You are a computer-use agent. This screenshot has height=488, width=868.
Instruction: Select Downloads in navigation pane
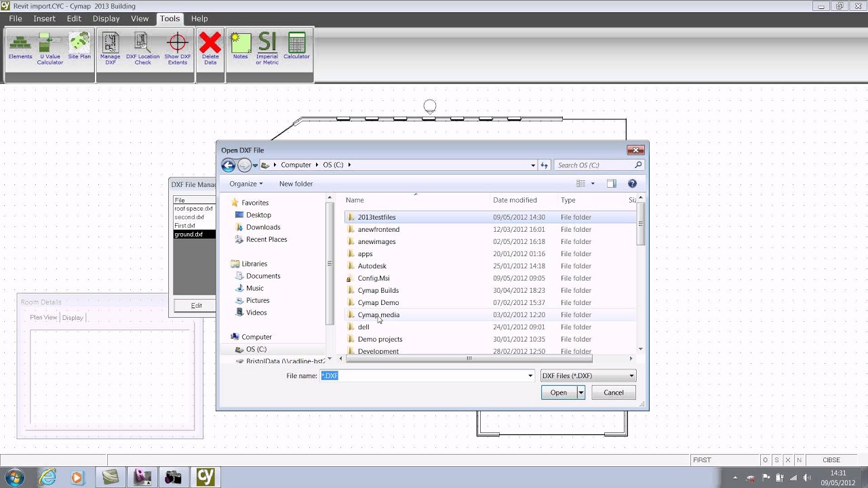pos(263,227)
